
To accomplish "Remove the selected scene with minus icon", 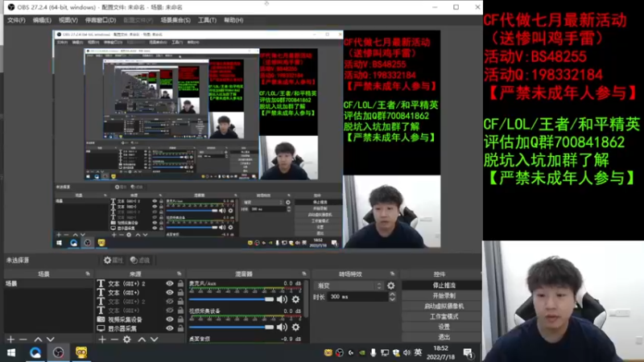I will [23, 339].
